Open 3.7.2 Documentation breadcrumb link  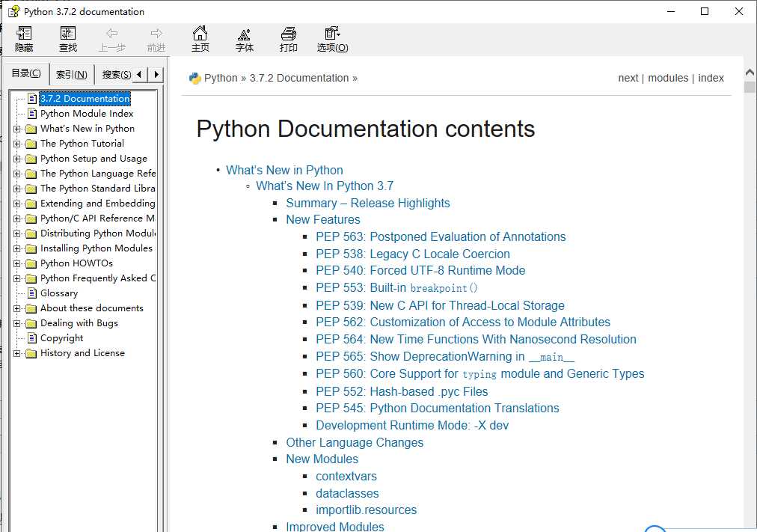coord(299,79)
